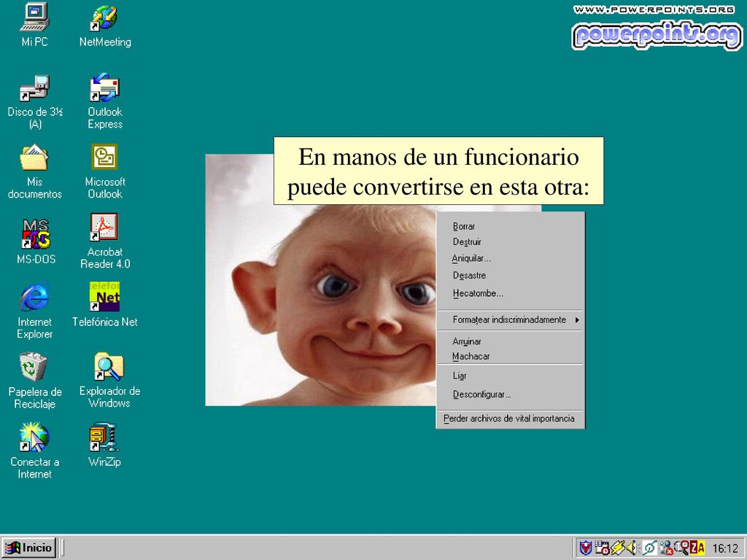Click the Winamp lightning bolt tray icon
The image size is (747, 560).
pos(618,548)
